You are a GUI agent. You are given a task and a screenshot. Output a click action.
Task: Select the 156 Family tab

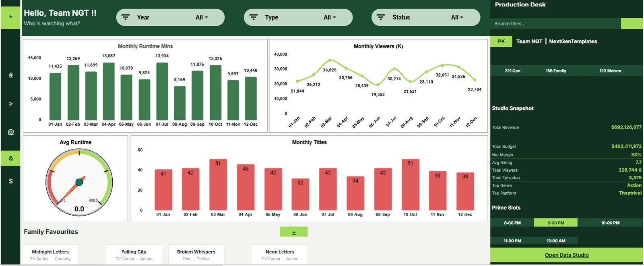point(556,71)
